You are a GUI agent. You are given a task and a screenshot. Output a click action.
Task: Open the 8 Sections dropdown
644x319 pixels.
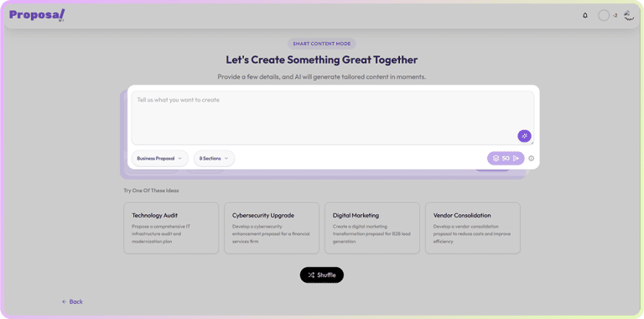click(x=214, y=159)
